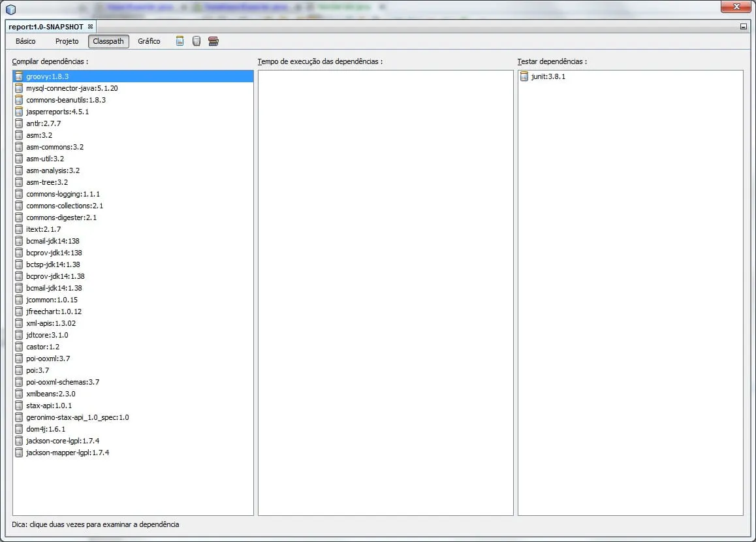Click the jar icon next to itext:2.1.7

(20, 229)
